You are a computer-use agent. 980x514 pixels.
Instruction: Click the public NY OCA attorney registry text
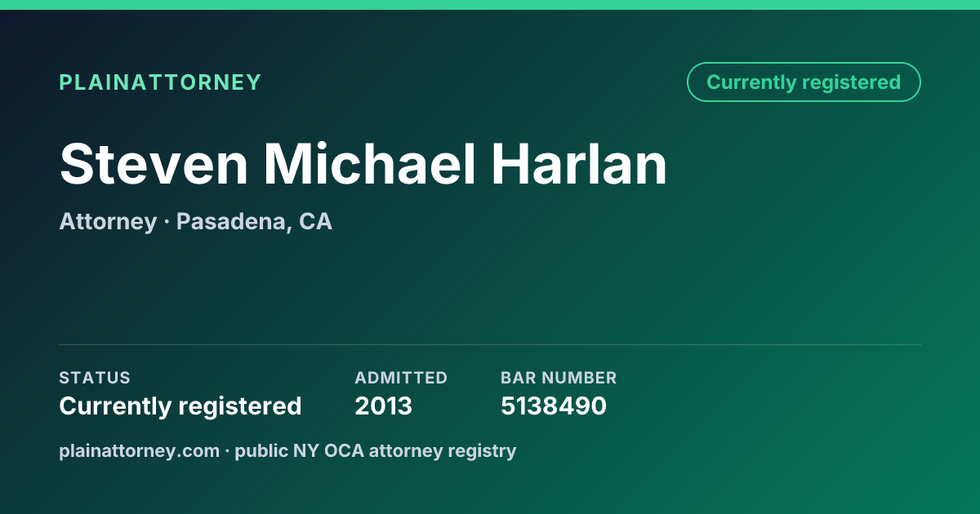point(376,450)
